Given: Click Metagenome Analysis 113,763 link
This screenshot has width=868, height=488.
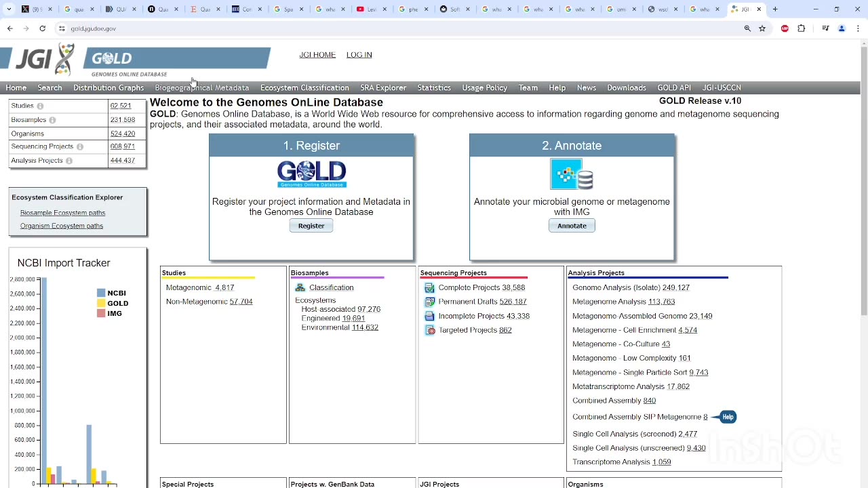Looking at the screenshot, I should point(662,302).
